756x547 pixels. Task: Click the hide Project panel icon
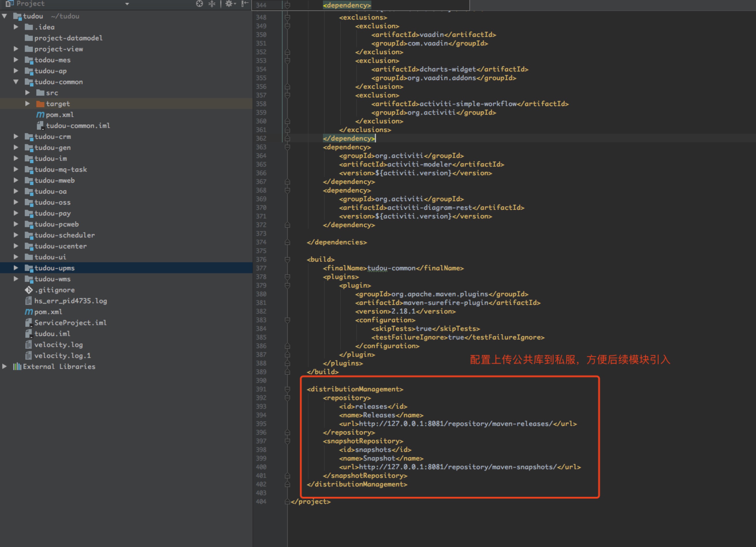click(245, 4)
